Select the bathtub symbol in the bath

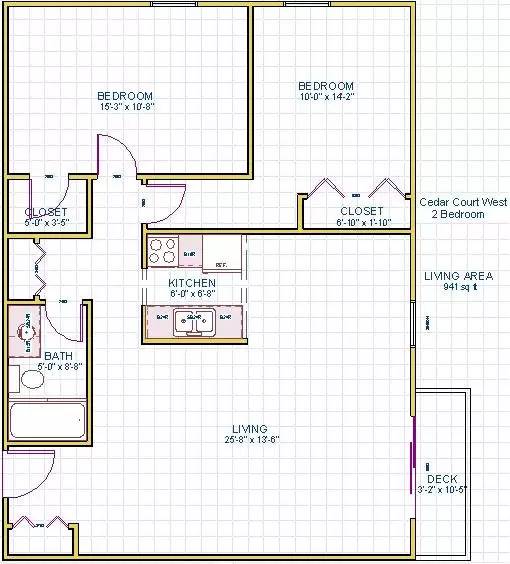47,420
